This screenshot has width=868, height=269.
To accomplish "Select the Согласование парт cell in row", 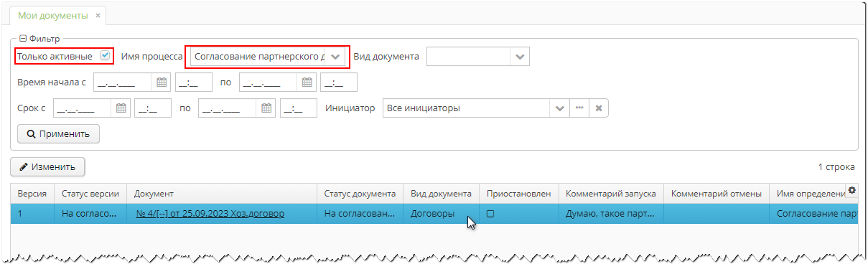I will [814, 214].
